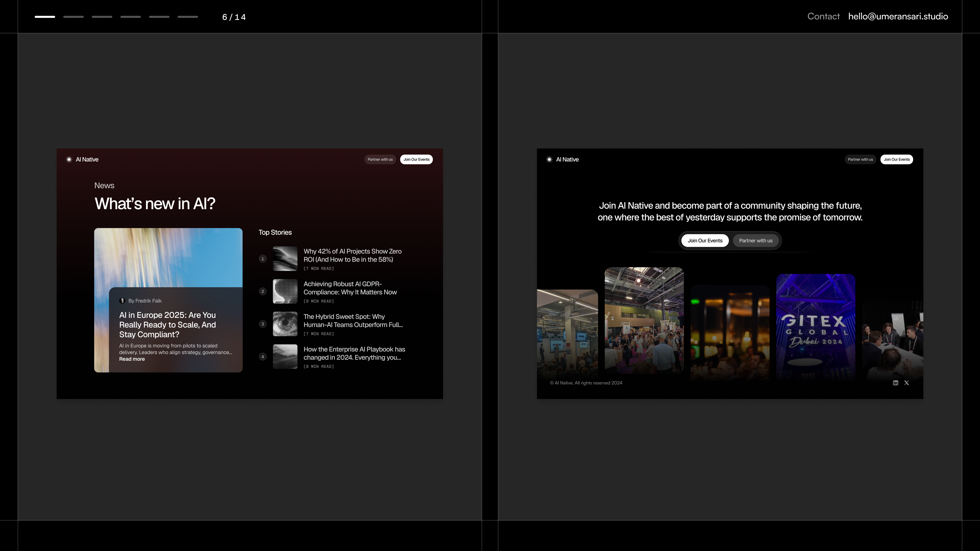Click AI Native star logo in news mockup
Screen dimensions: 980x551
coord(69,159)
